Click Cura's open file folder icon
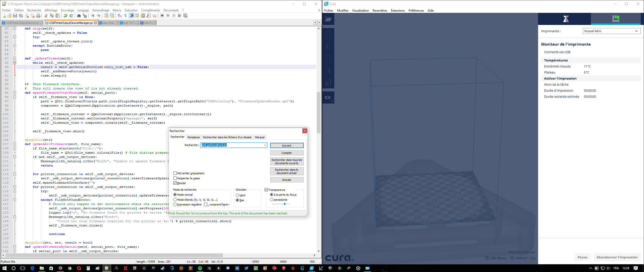644x272 pixels. pos(328,19)
